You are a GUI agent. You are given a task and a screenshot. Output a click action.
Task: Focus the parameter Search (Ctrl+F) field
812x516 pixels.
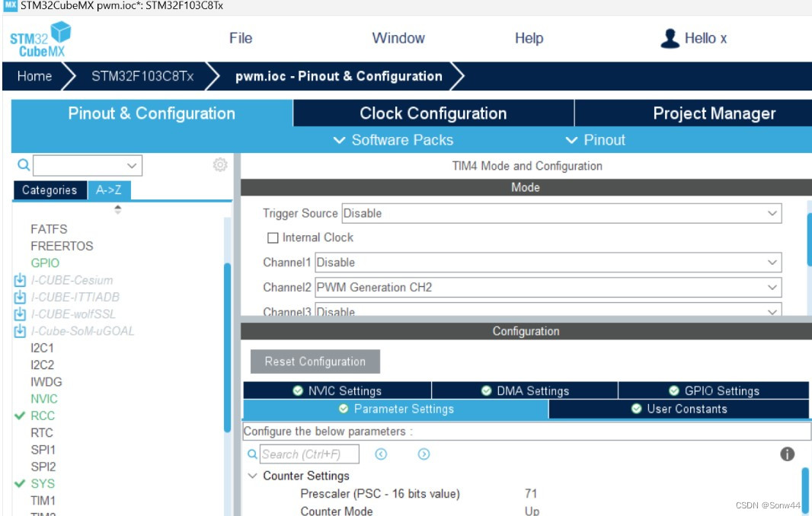pos(309,454)
